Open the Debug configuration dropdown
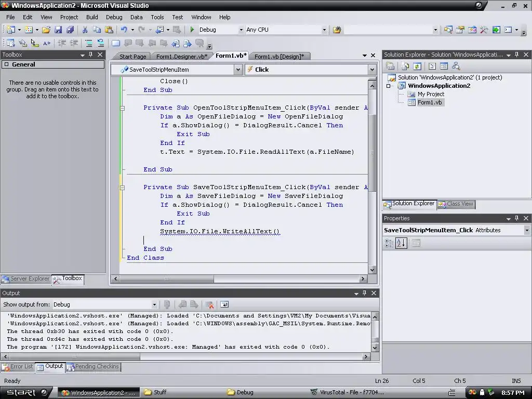Image resolution: width=532 pixels, height=399 pixels. (241, 30)
